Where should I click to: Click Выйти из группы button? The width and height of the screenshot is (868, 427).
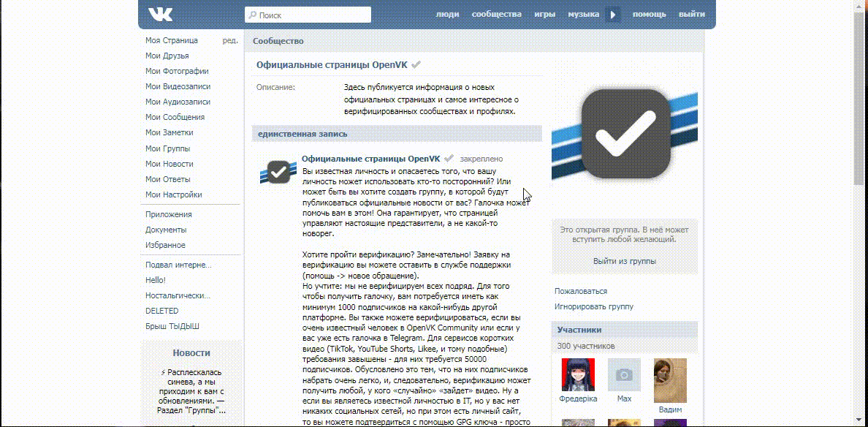coord(625,261)
